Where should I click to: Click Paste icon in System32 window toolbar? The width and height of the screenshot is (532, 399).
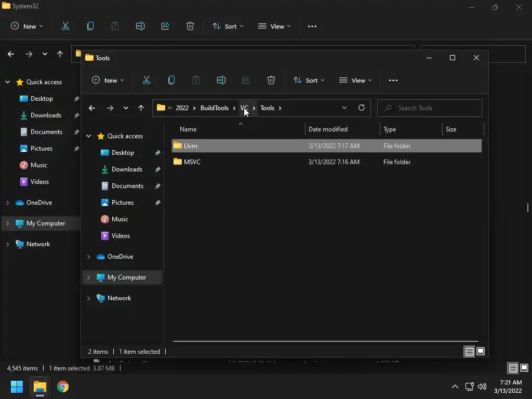(115, 26)
